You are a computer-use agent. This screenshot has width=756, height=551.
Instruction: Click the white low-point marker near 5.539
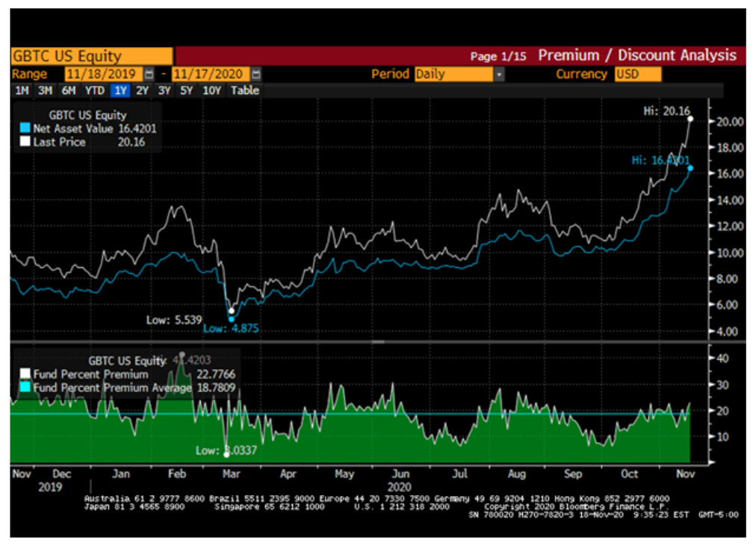pyautogui.click(x=232, y=311)
